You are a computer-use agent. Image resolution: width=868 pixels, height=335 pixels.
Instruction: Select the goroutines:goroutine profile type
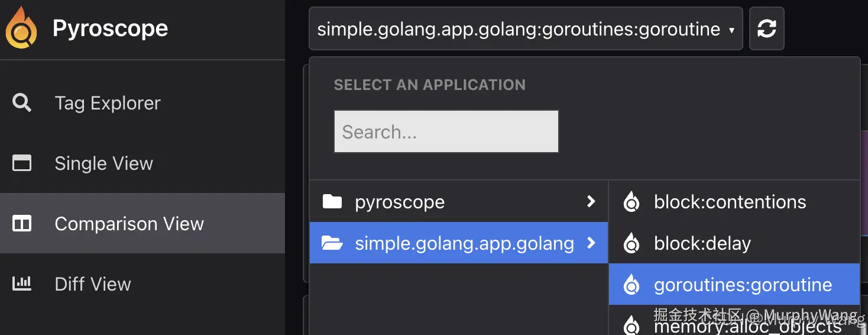(743, 285)
